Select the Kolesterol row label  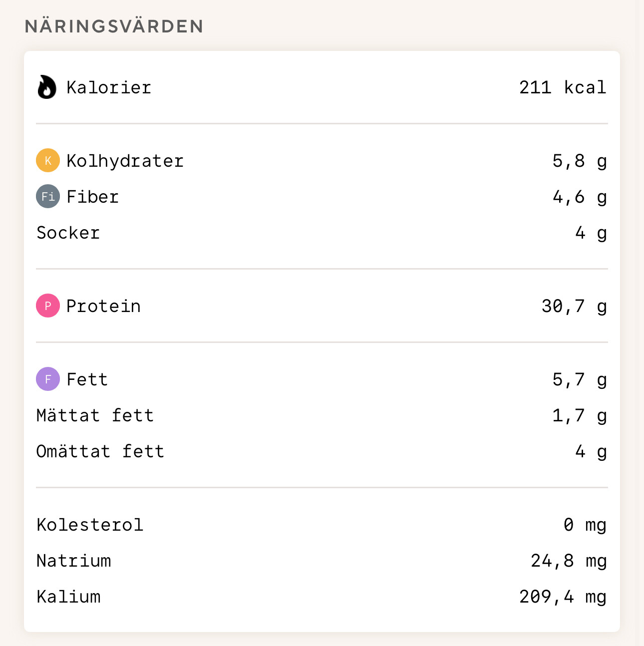(x=90, y=525)
